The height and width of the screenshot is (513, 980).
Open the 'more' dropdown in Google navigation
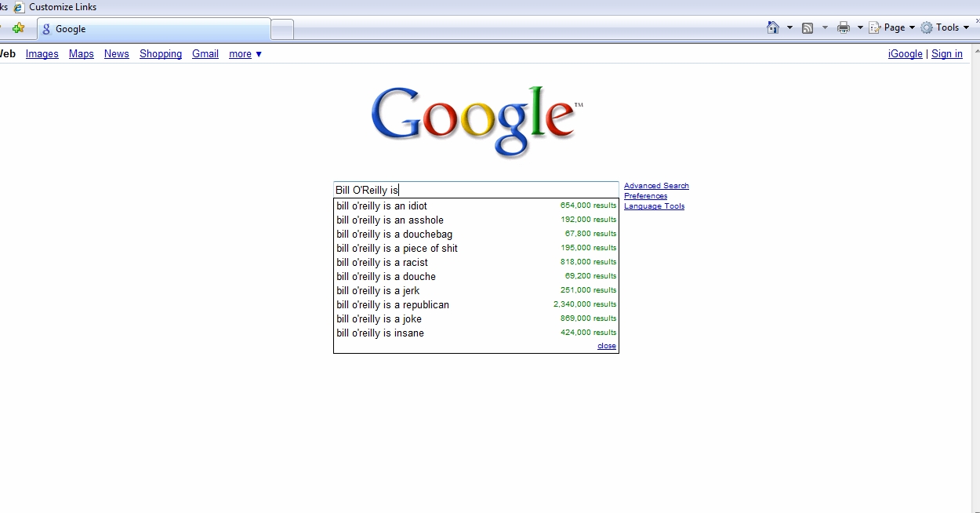coord(245,54)
